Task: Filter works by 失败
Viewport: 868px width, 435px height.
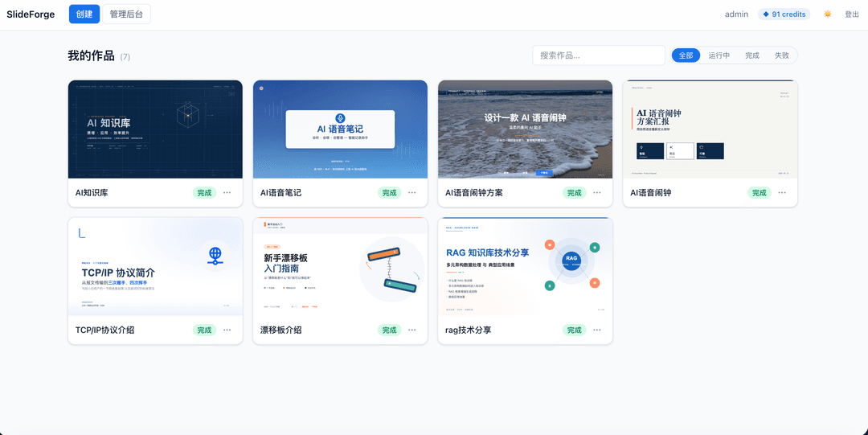Action: (x=782, y=55)
